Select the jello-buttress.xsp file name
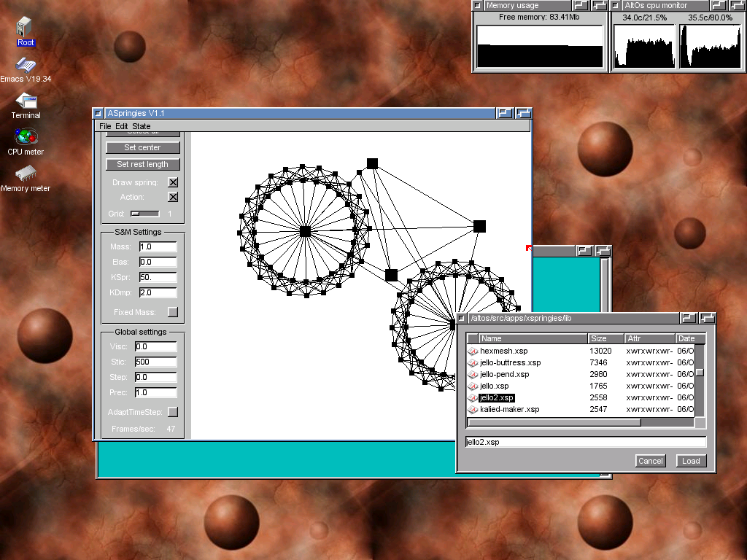Viewport: 747px width, 560px height. 510,363
